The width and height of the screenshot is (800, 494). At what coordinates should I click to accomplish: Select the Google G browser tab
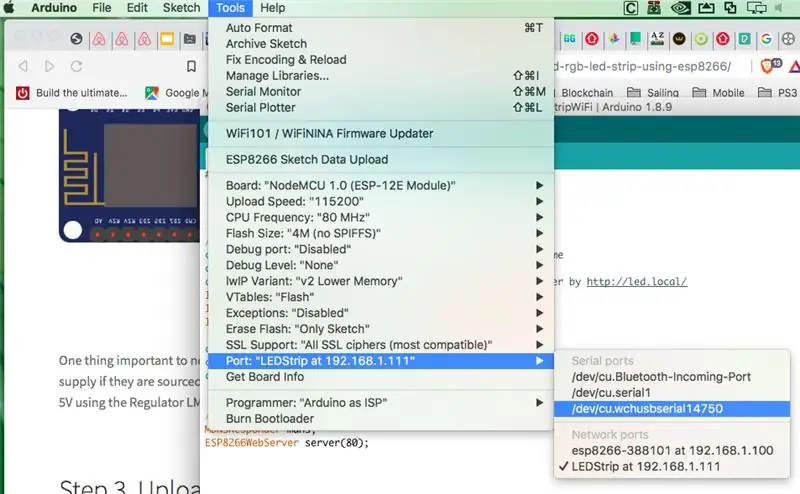tap(766, 39)
